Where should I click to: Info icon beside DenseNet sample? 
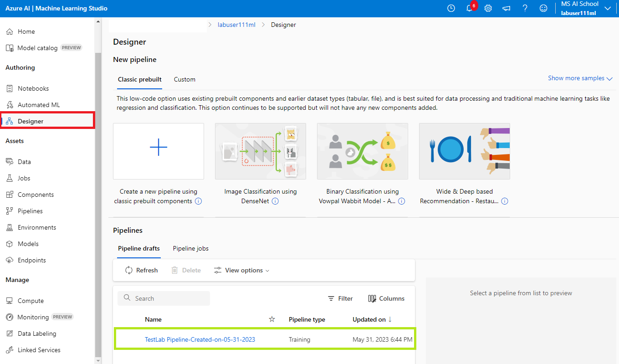(x=275, y=201)
